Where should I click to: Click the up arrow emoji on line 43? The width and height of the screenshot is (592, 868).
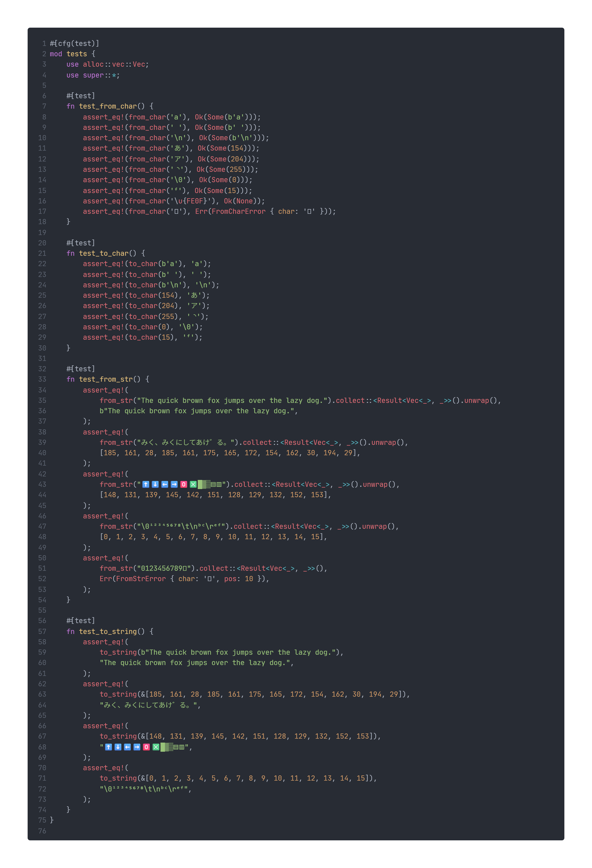(x=146, y=484)
